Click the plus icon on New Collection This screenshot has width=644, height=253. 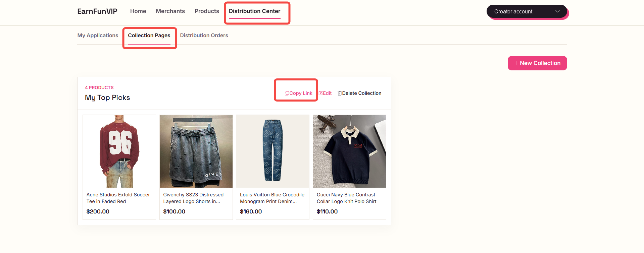517,63
